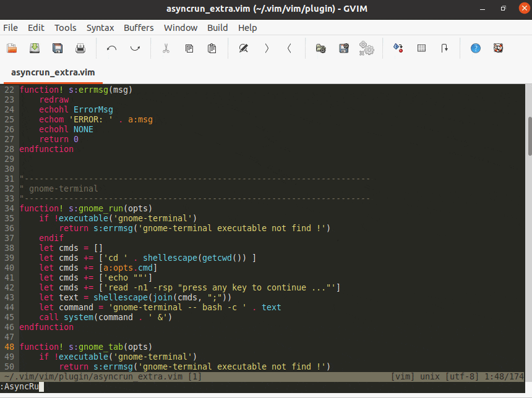
Task: Open the File menu
Action: [11, 28]
